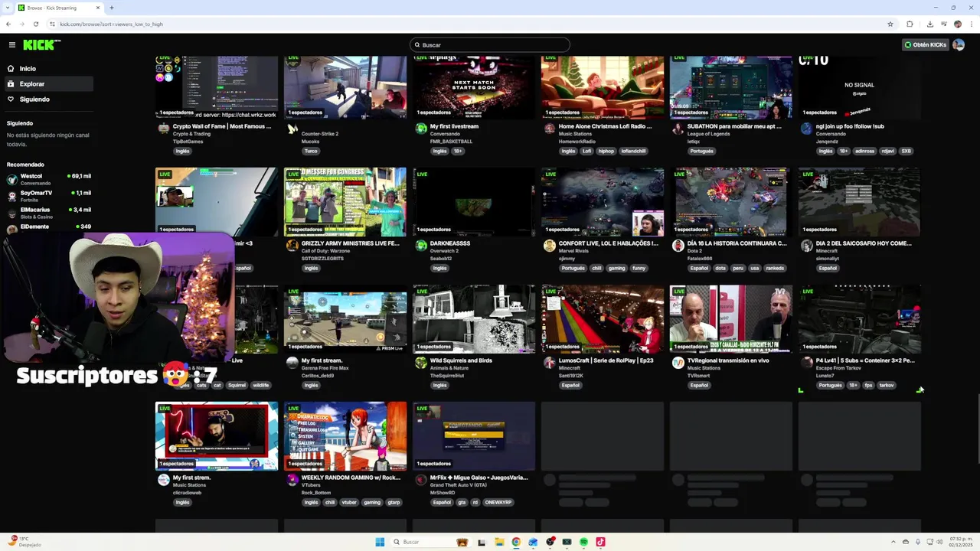This screenshot has height=551, width=980.
Task: Click TipBotGames channel avatar
Action: coord(163,129)
